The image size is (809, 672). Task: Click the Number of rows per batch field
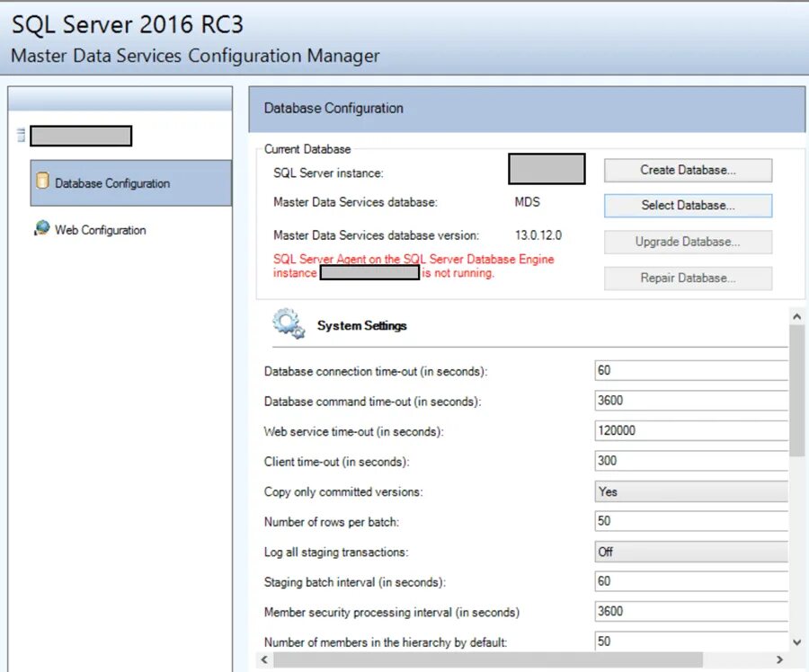(691, 521)
